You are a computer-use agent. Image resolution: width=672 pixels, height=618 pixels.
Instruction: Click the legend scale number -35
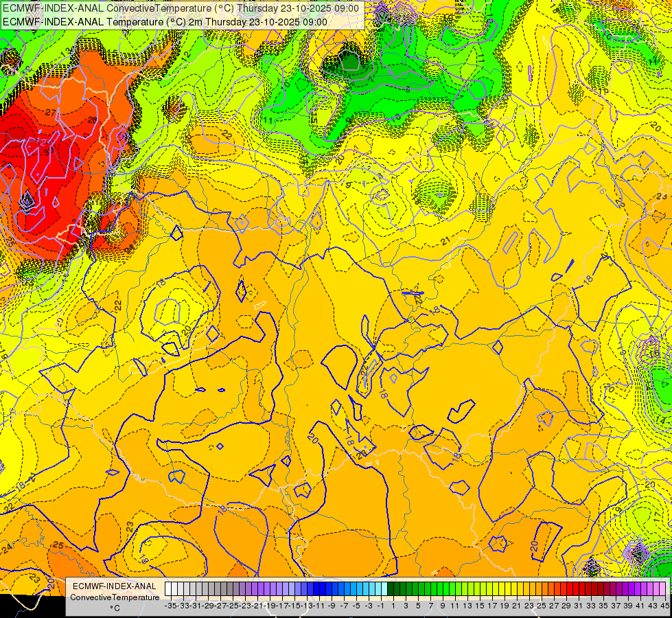point(170,606)
